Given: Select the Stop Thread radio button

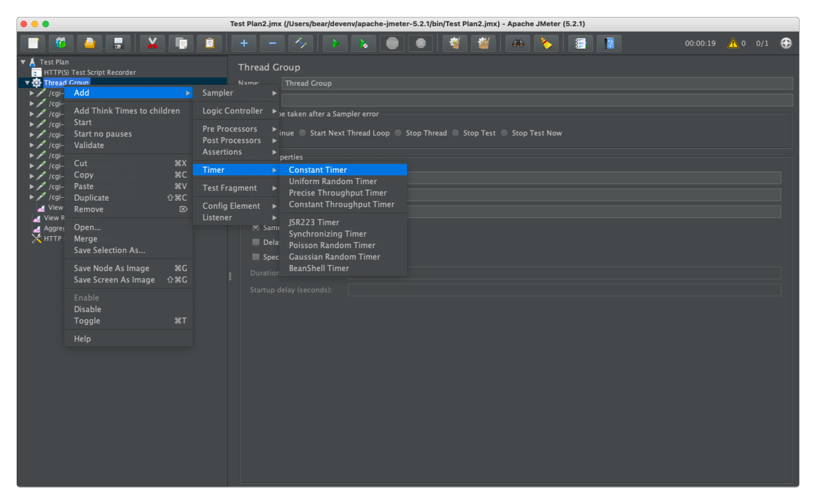Looking at the screenshot, I should [398, 133].
